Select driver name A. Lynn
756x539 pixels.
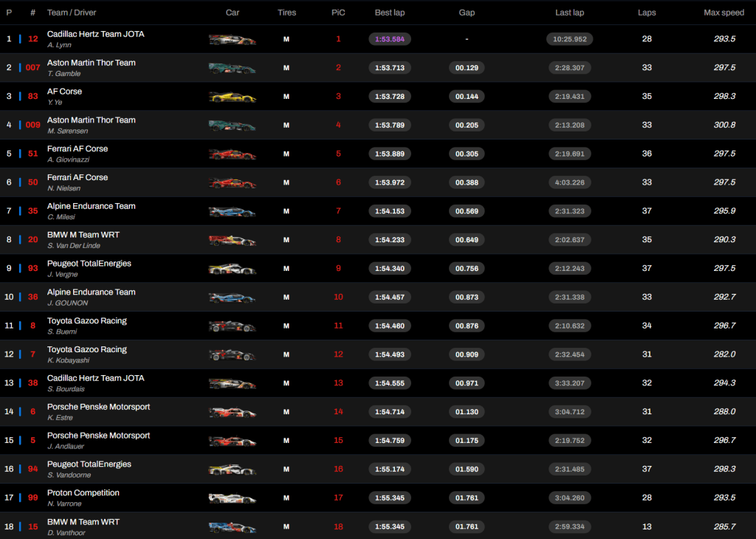coord(59,45)
